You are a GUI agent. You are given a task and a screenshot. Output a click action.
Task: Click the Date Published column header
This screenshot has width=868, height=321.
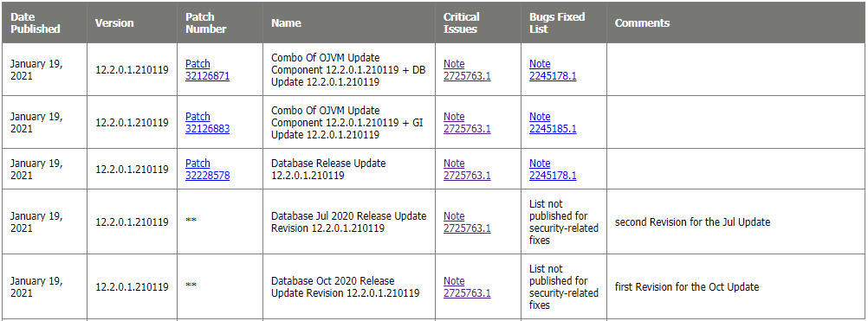35,23
